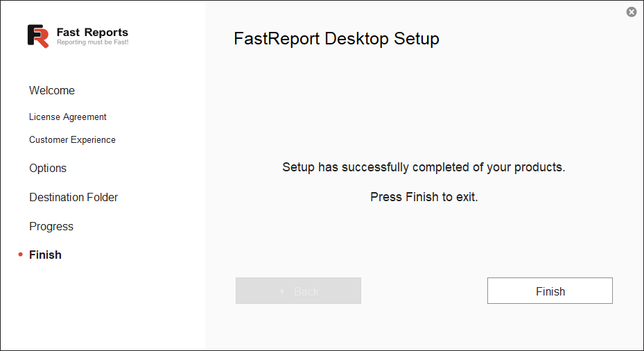644x351 pixels.
Task: Select the Options step in the sidebar
Action: click(48, 169)
